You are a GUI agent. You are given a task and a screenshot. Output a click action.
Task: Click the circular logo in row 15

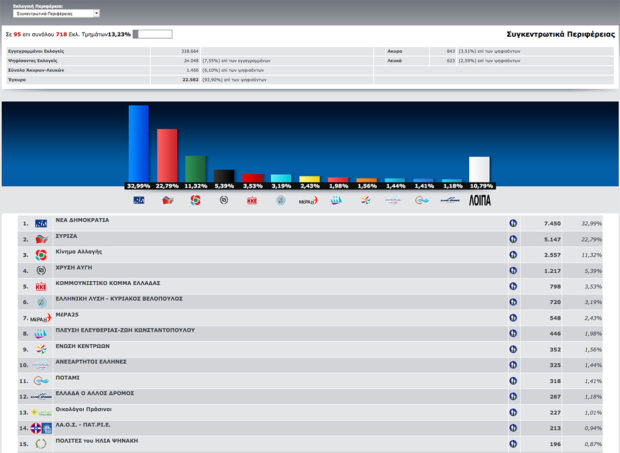(x=41, y=444)
